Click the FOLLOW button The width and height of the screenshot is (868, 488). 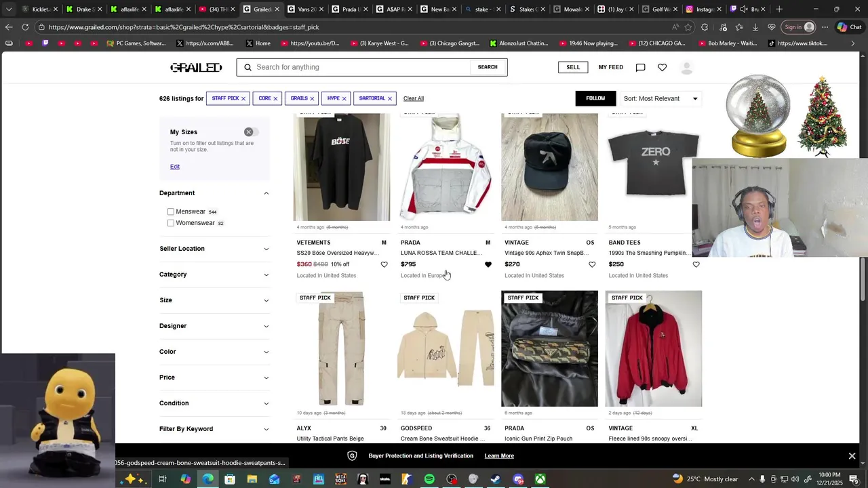[595, 98]
